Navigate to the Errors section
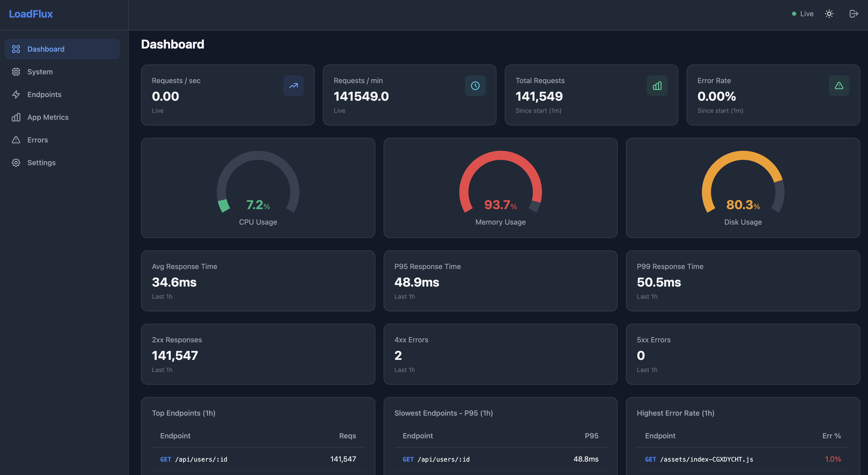This screenshot has width=868, height=475. pyautogui.click(x=37, y=140)
